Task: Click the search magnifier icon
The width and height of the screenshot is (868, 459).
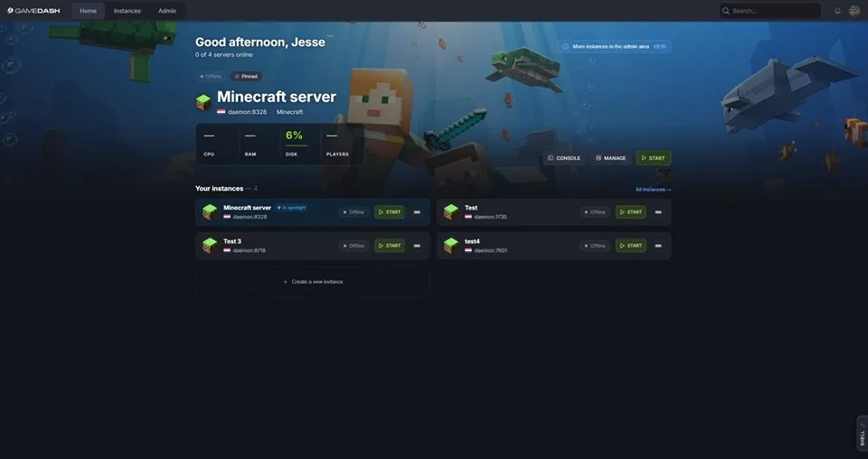Action: [x=726, y=11]
